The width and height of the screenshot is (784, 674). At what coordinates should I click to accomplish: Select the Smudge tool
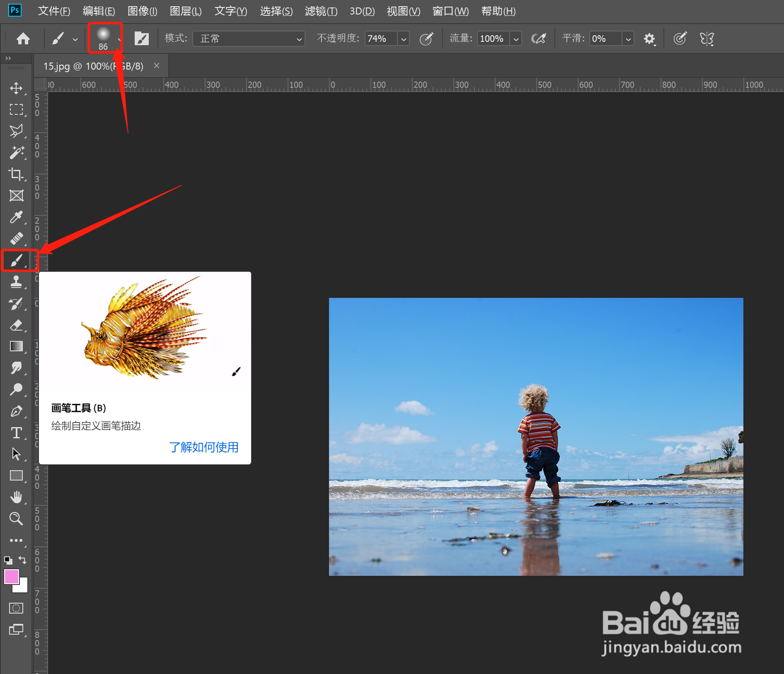tap(16, 368)
